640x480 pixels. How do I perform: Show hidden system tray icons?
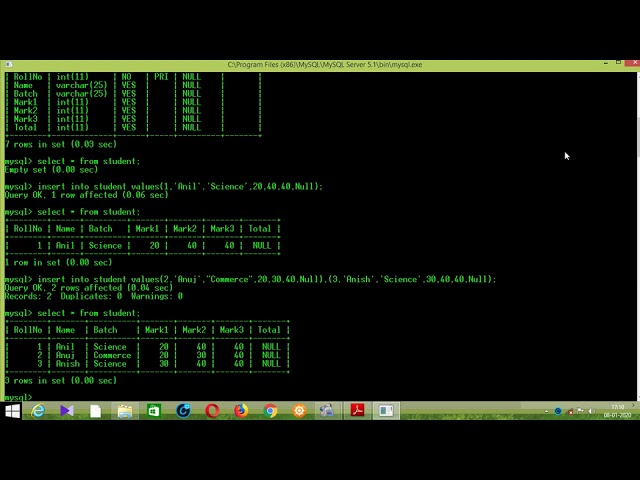click(x=547, y=411)
